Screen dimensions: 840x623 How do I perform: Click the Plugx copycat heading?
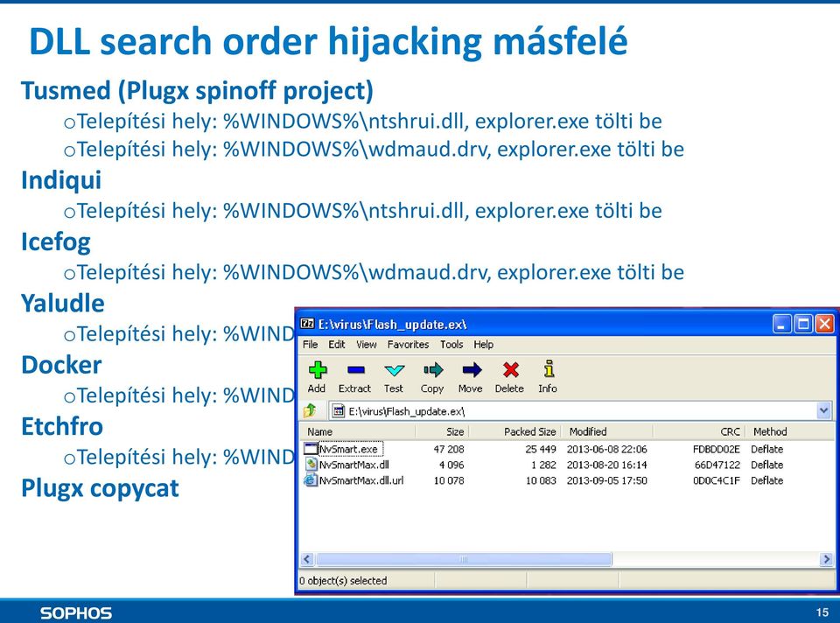pos(100,488)
